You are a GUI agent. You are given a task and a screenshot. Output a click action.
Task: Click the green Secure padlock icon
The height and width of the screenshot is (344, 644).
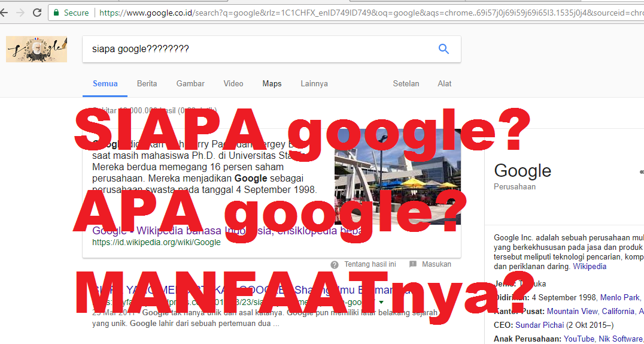pyautogui.click(x=56, y=13)
